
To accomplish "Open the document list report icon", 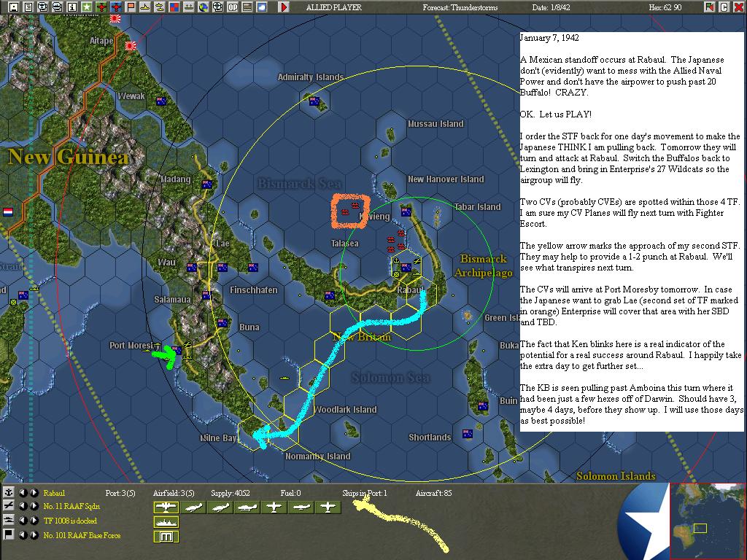I will [x=28, y=7].
